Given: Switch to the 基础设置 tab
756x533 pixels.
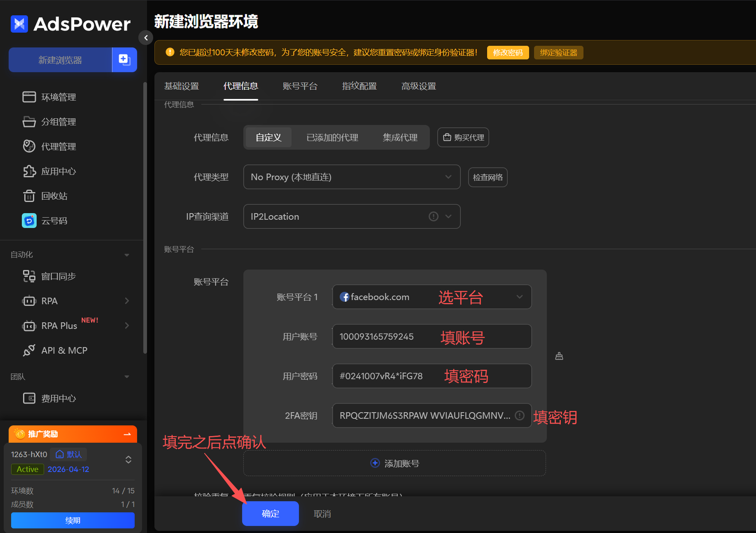Looking at the screenshot, I should [x=181, y=86].
